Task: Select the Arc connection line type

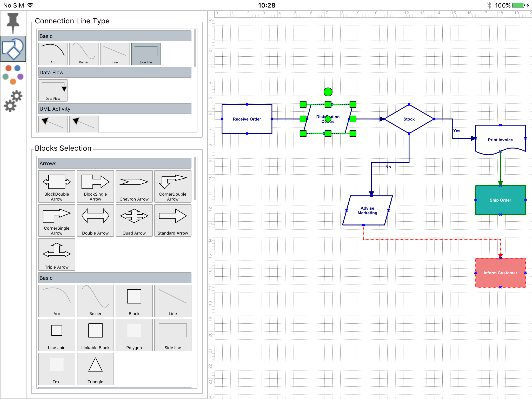Action: pyautogui.click(x=53, y=53)
